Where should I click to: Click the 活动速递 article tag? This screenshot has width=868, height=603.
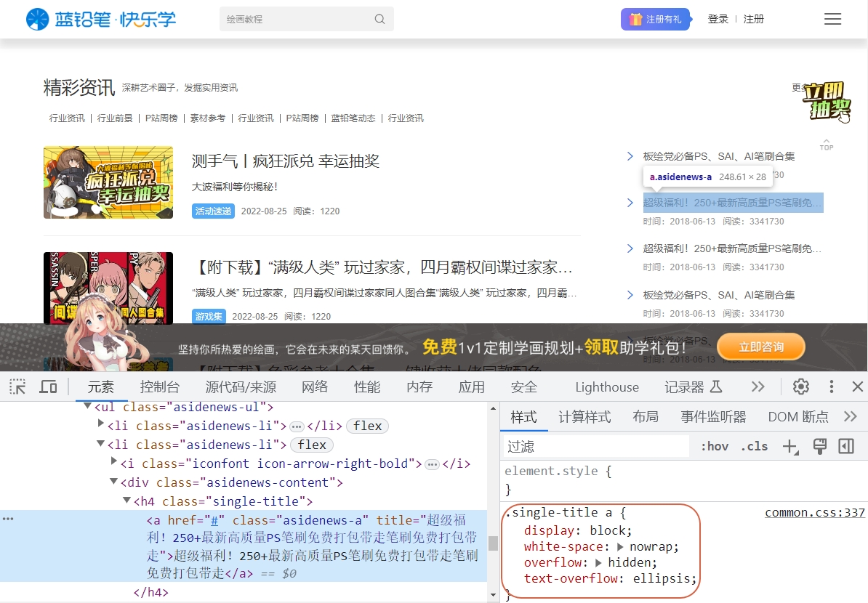tap(213, 211)
